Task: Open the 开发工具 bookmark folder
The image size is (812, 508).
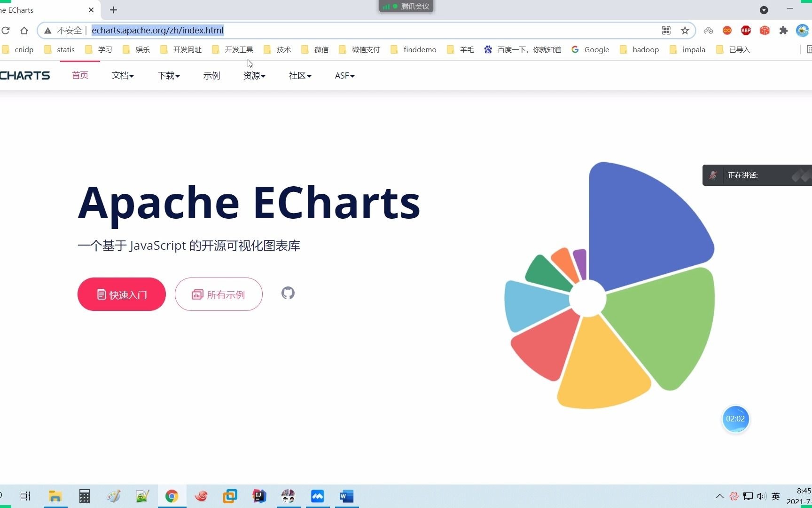Action: [233, 49]
